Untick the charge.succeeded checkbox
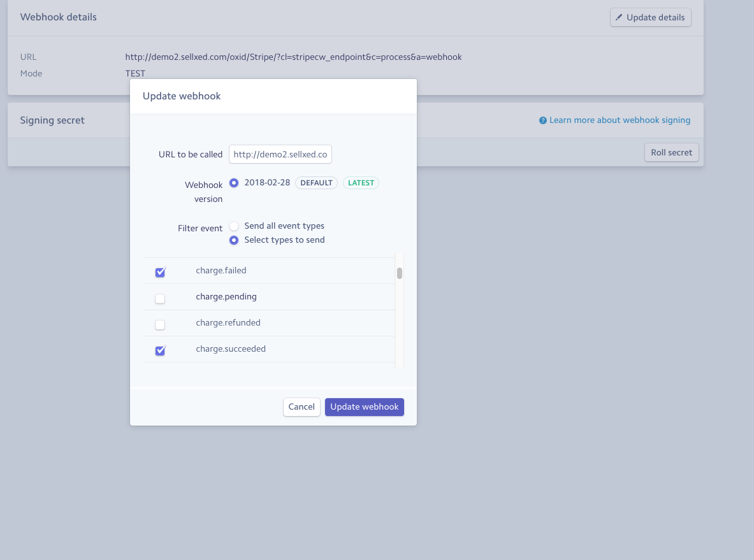 click(x=160, y=351)
